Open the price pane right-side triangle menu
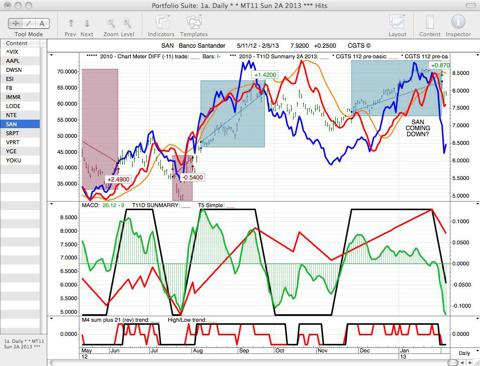480x366 pixels. coord(478,55)
